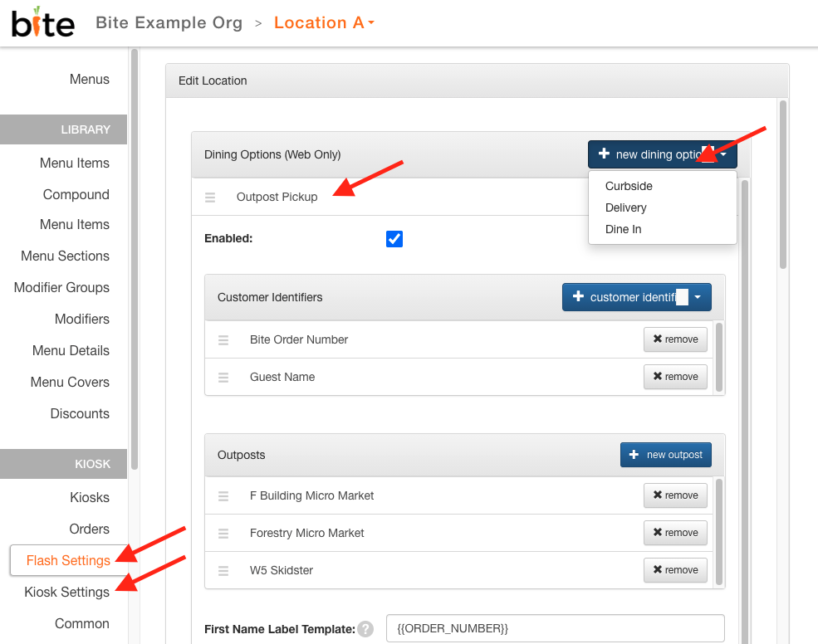Image resolution: width=818 pixels, height=644 pixels.
Task: Open help icon for First Name Label Template
Action: pyautogui.click(x=365, y=629)
